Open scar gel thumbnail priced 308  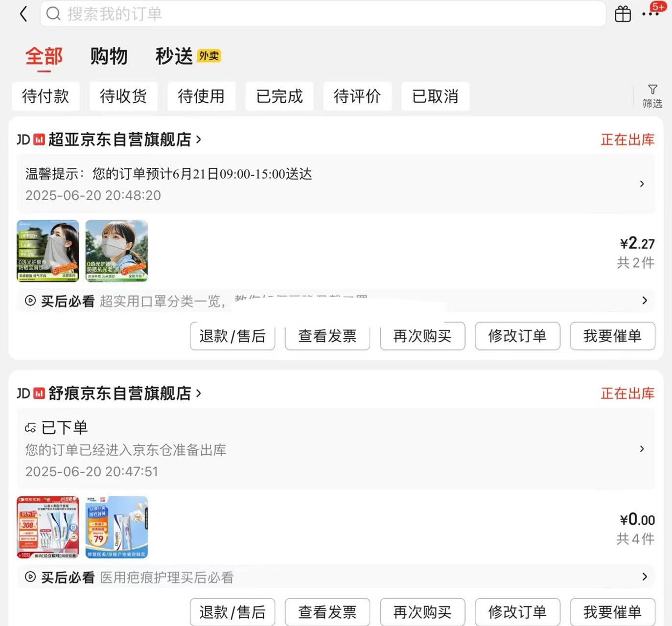[x=48, y=527]
